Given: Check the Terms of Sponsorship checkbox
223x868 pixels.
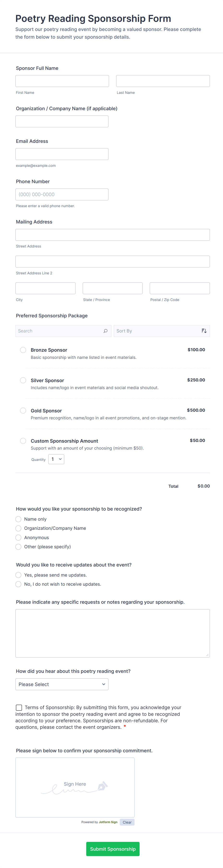Looking at the screenshot, I should coord(19,707).
